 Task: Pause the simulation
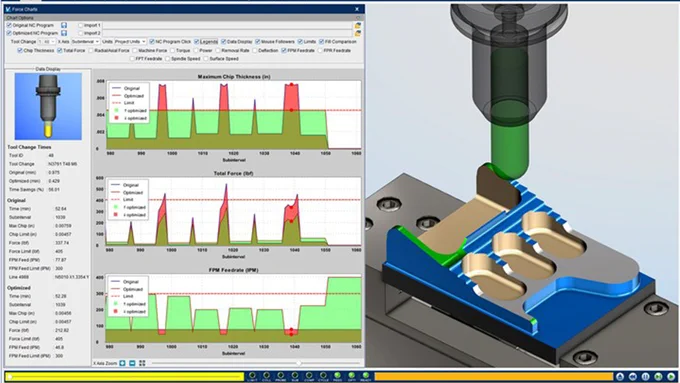tap(645, 376)
